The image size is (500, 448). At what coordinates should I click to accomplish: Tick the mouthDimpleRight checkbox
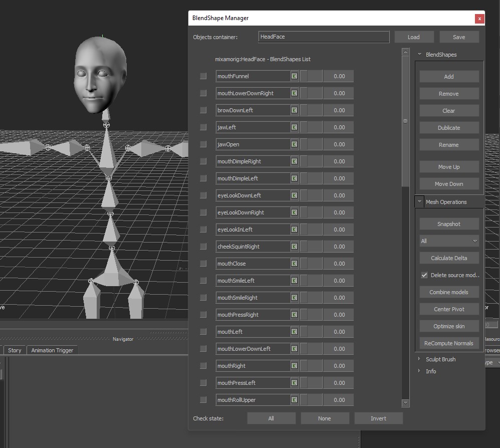203,161
